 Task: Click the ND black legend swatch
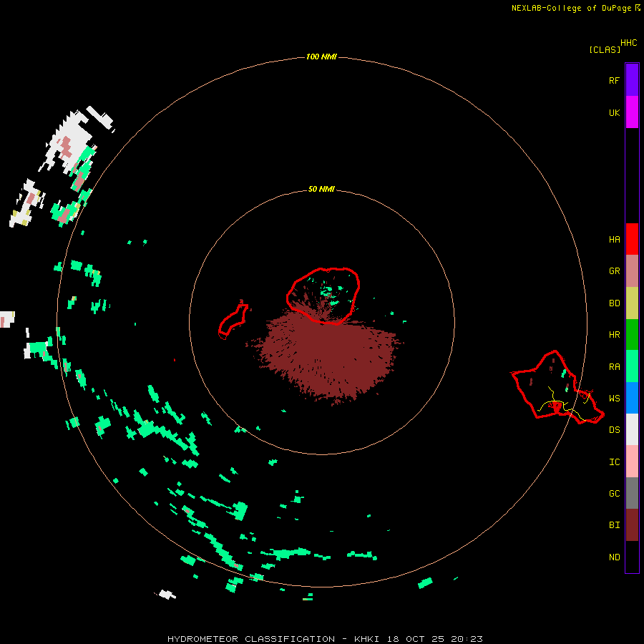[x=632, y=557]
